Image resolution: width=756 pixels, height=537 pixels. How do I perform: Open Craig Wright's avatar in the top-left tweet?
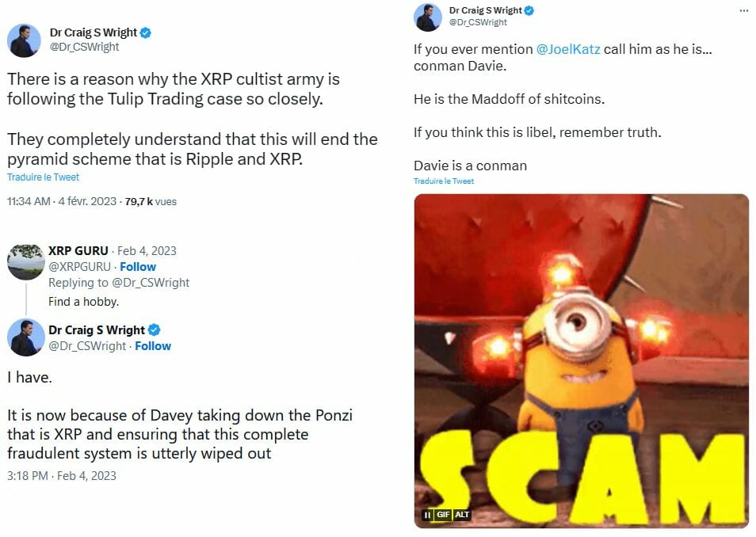click(24, 40)
